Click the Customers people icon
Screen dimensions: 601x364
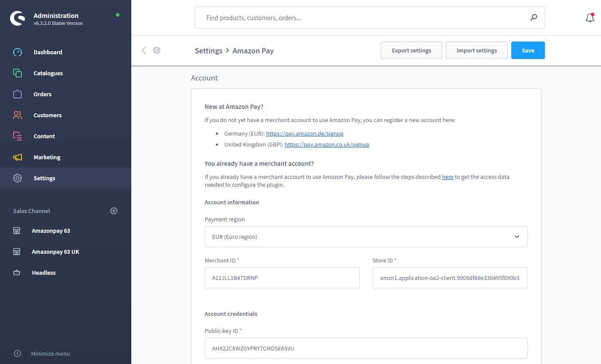18,115
